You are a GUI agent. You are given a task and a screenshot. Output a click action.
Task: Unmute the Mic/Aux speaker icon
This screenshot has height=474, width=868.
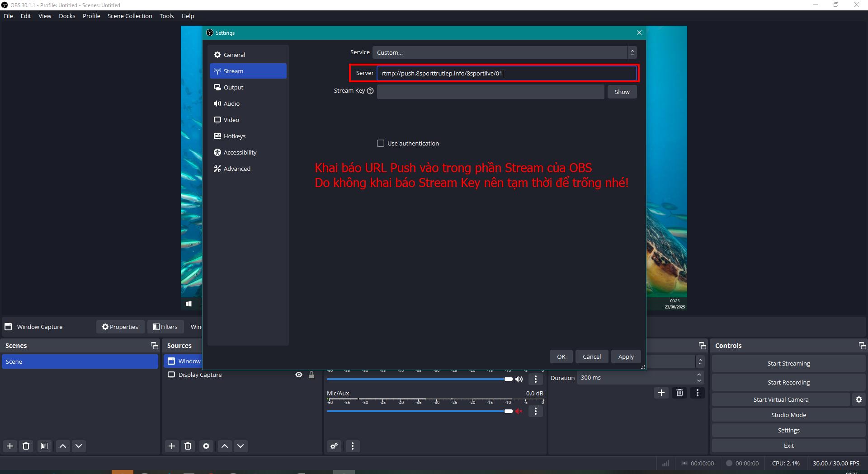click(519, 411)
